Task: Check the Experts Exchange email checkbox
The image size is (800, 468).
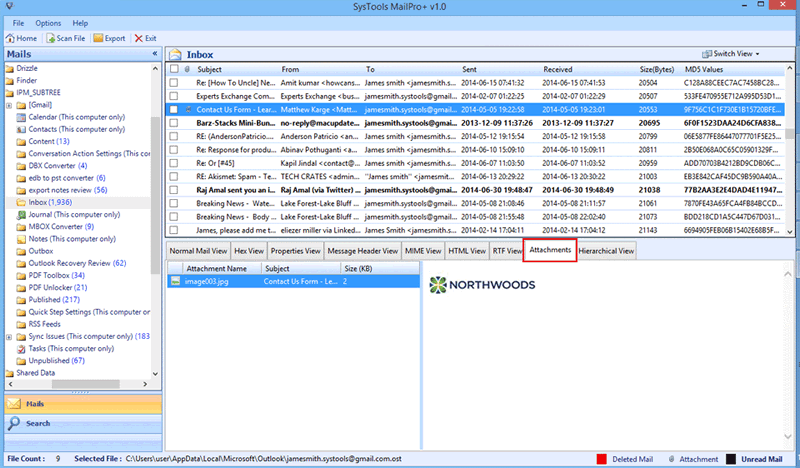Action: (x=174, y=96)
